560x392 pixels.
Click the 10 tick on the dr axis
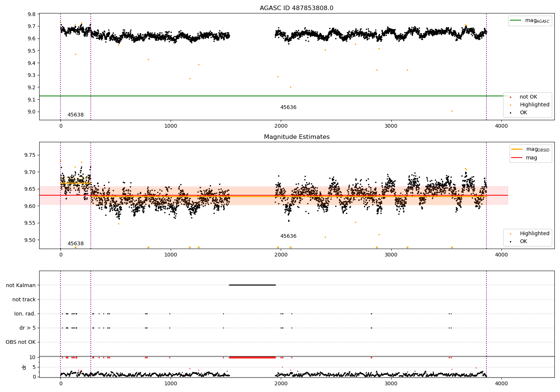click(x=32, y=357)
